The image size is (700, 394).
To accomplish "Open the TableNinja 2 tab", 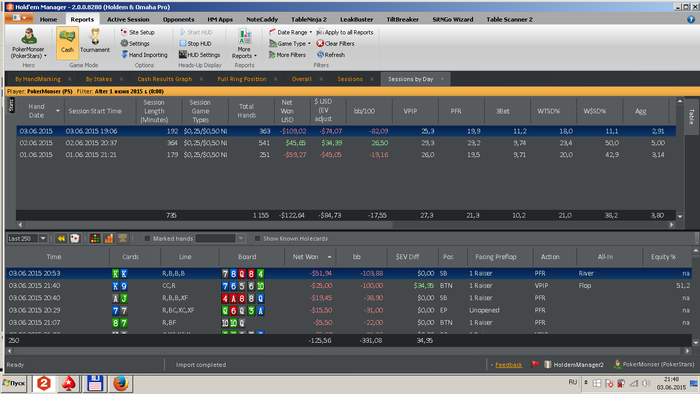I will point(309,19).
